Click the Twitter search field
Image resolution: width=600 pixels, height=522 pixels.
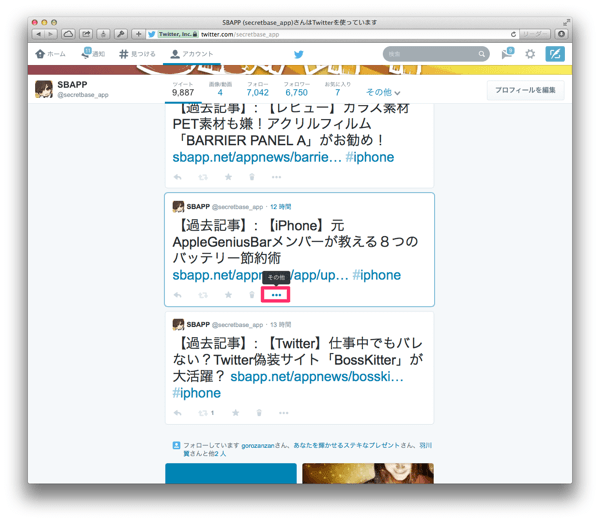(x=436, y=54)
